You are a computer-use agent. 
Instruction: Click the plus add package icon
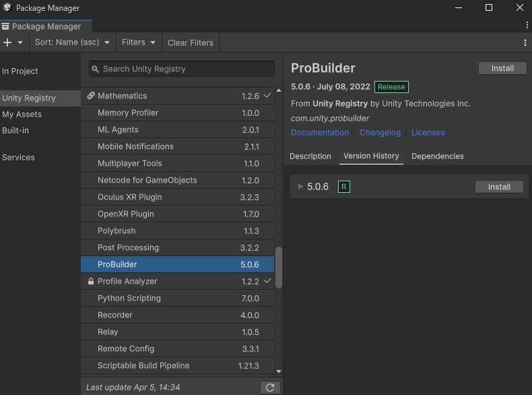[8, 42]
